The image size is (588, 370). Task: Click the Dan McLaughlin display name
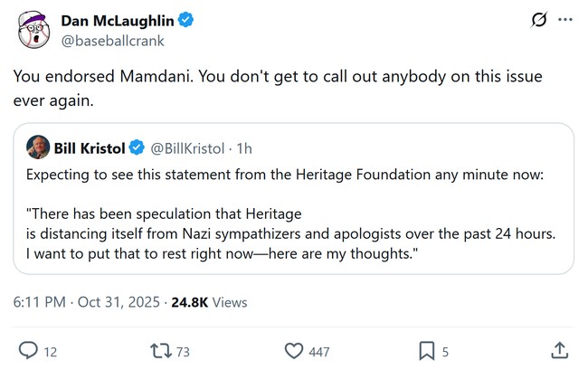(x=118, y=21)
